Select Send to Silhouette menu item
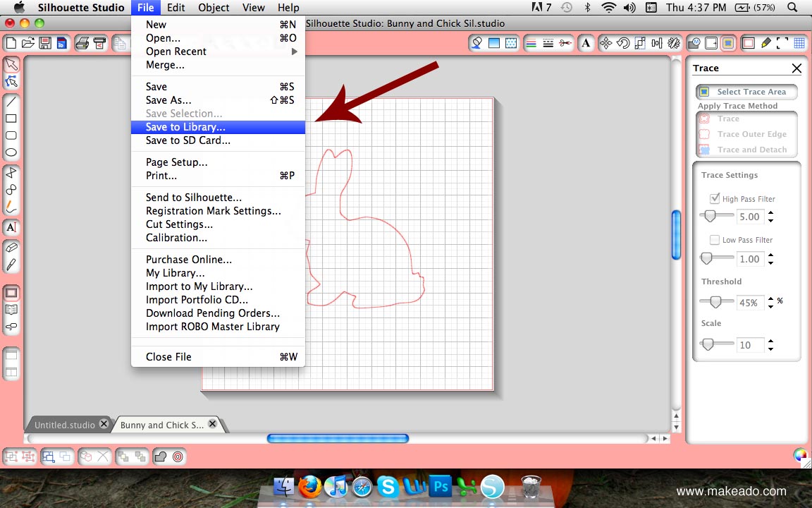The height and width of the screenshot is (508, 812). (218, 198)
